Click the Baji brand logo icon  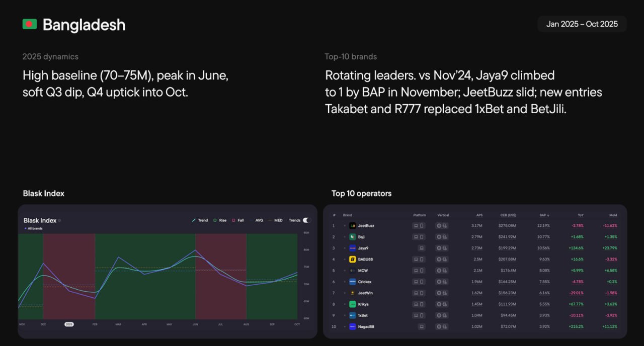point(353,237)
